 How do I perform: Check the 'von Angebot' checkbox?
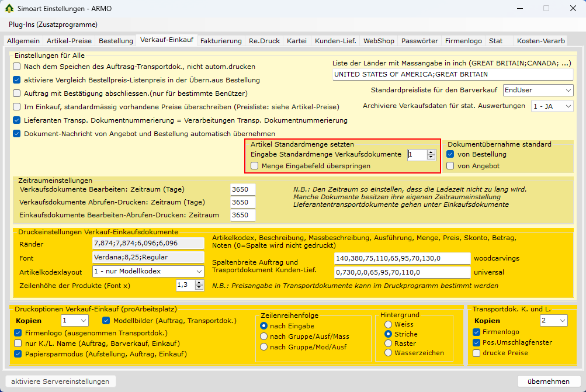point(450,166)
